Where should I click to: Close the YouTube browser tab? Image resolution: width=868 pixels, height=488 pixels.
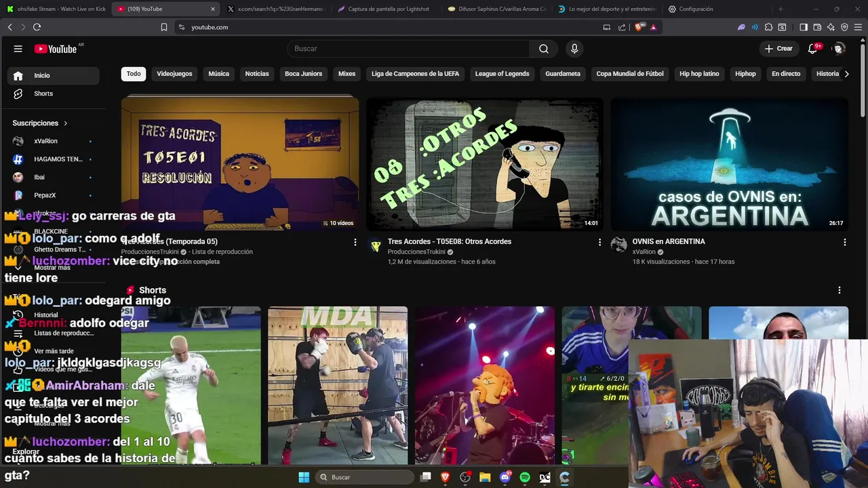click(x=213, y=9)
